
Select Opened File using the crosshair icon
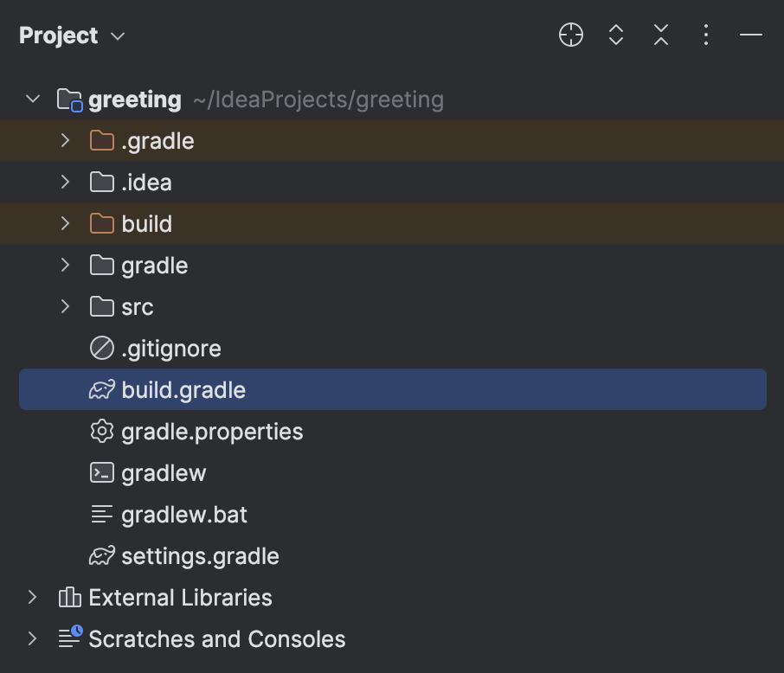570,35
